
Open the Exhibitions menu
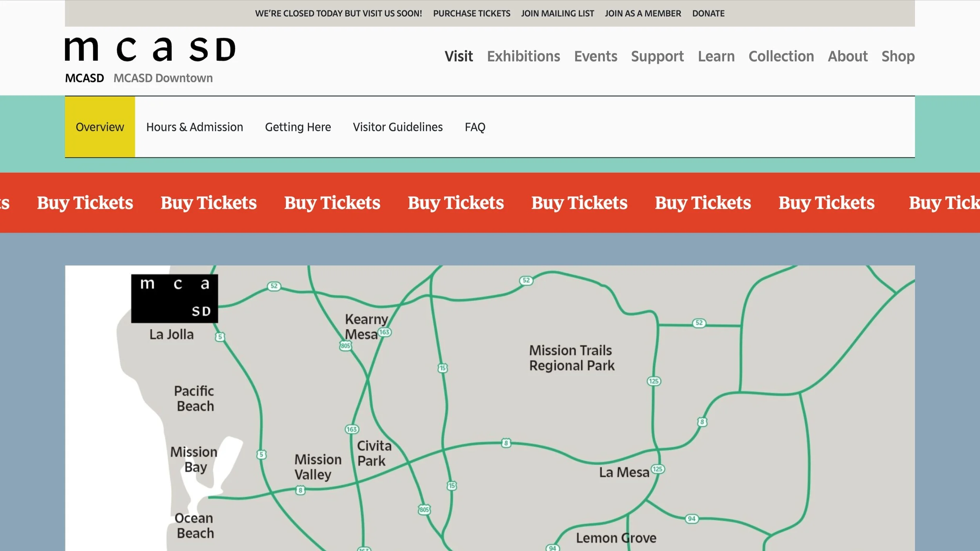[523, 56]
